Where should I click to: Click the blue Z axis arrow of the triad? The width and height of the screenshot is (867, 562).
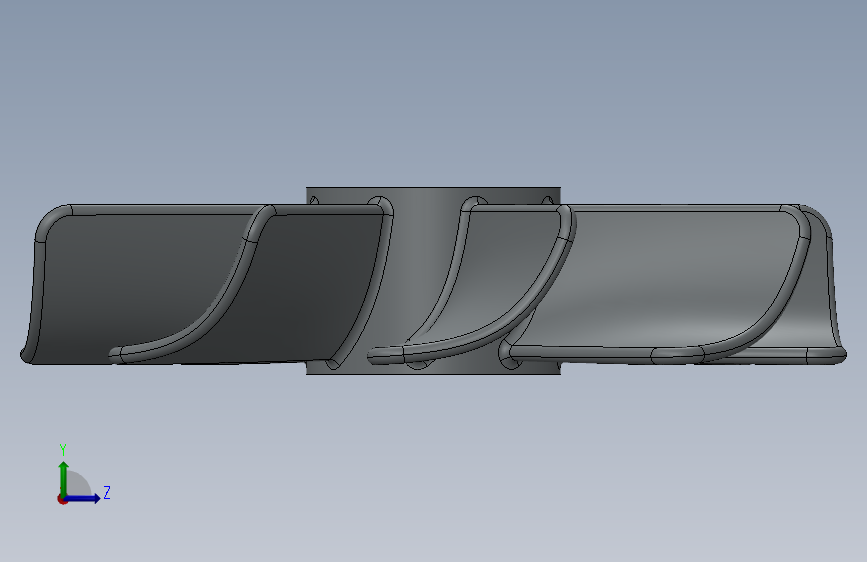point(83,498)
